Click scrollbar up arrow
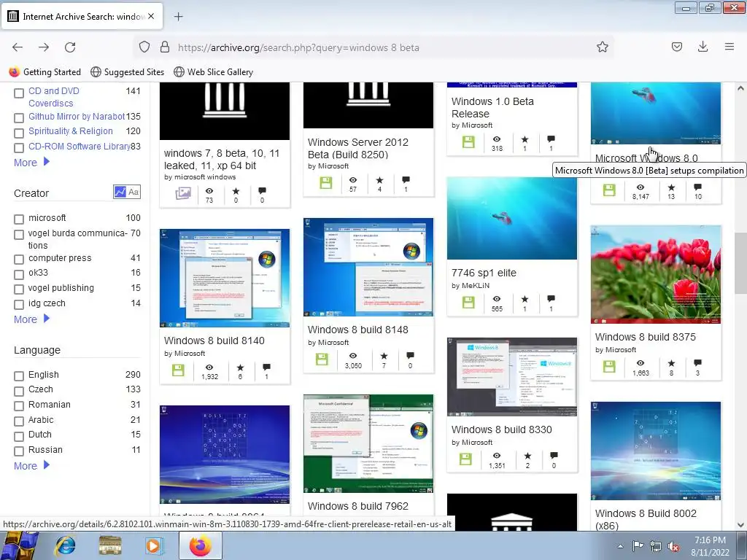 pos(740,88)
